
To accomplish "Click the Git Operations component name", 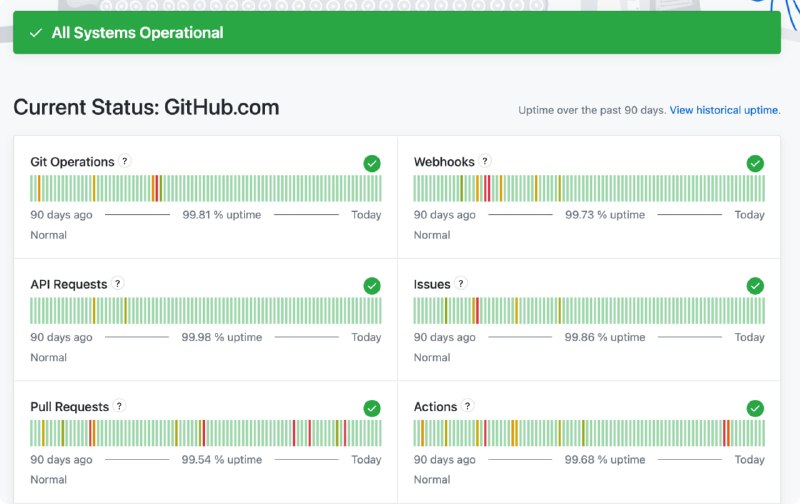I will click(x=72, y=162).
